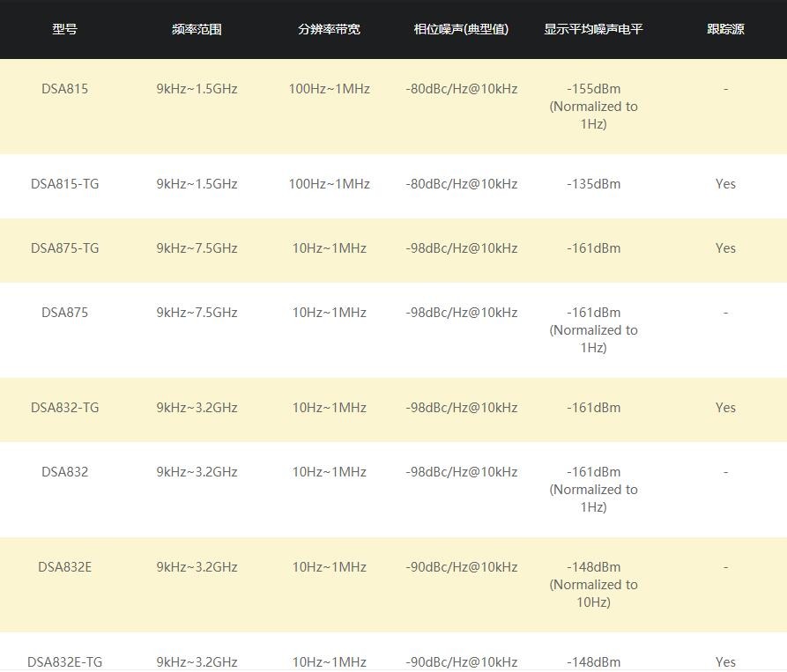Click the DSA875 model name

click(64, 313)
